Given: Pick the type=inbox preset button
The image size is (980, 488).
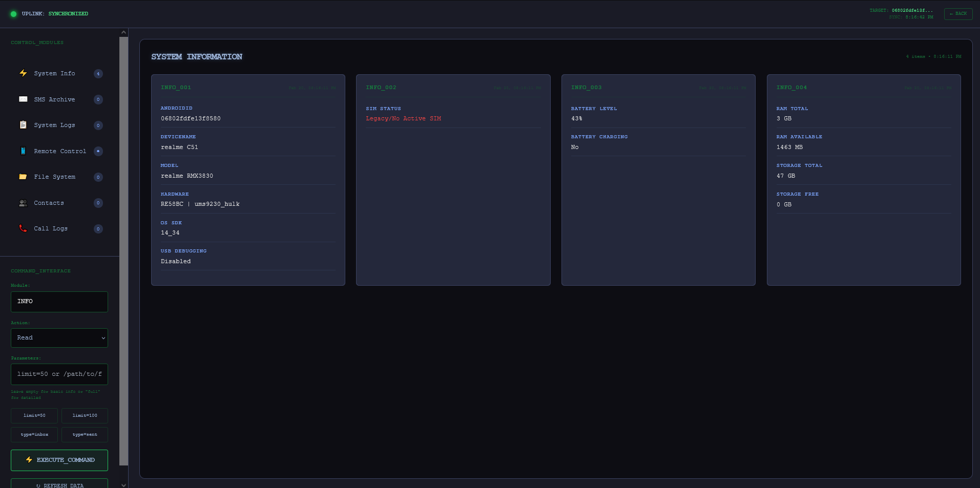Looking at the screenshot, I should click(x=34, y=435).
